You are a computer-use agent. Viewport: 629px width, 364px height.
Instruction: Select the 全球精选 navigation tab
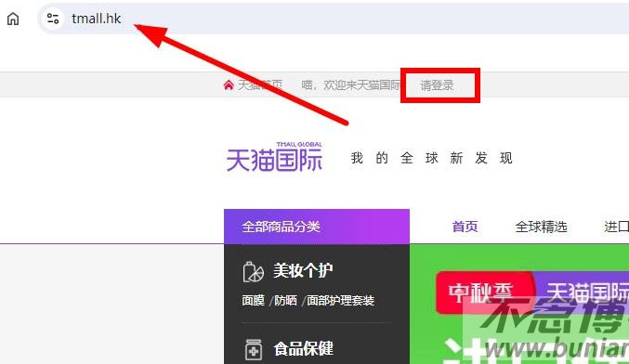(541, 227)
